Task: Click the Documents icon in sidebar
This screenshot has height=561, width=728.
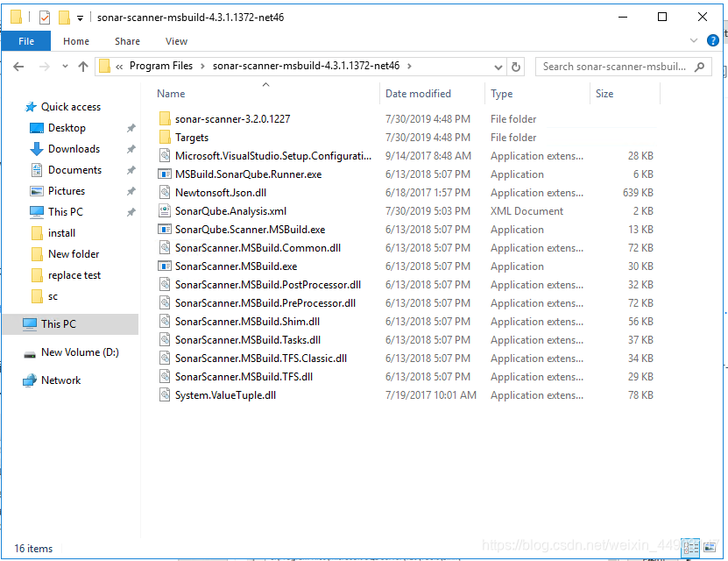Action: coord(37,170)
